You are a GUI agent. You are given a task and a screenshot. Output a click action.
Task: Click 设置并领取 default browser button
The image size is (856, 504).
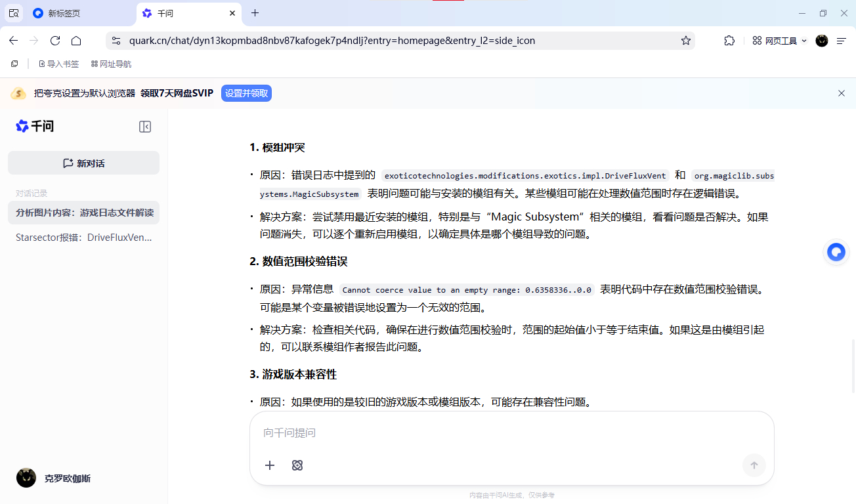[246, 93]
